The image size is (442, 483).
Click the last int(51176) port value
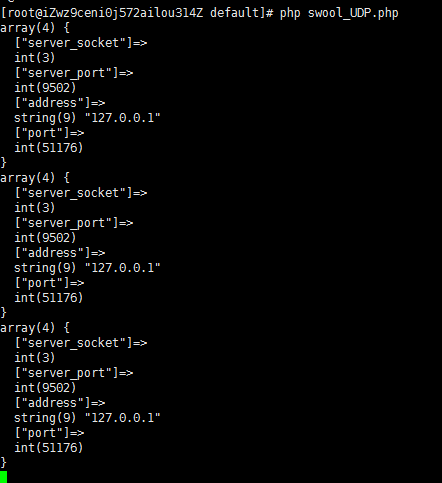pyautogui.click(x=49, y=448)
